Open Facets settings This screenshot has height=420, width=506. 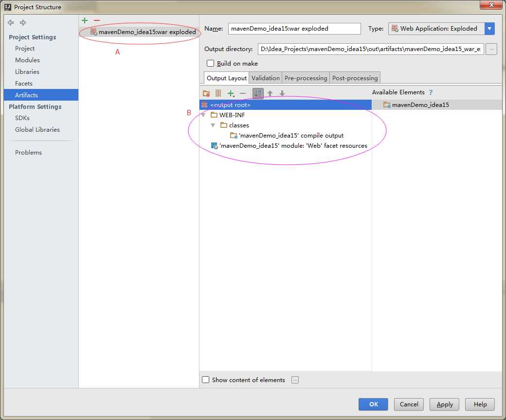tap(24, 83)
